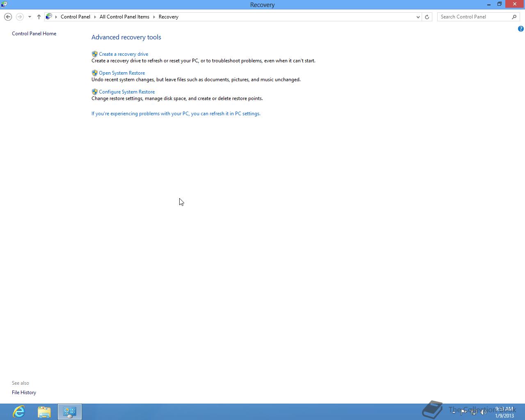Click the Action Center flag icon
Viewport: 525px width, 420px height.
pyautogui.click(x=463, y=412)
